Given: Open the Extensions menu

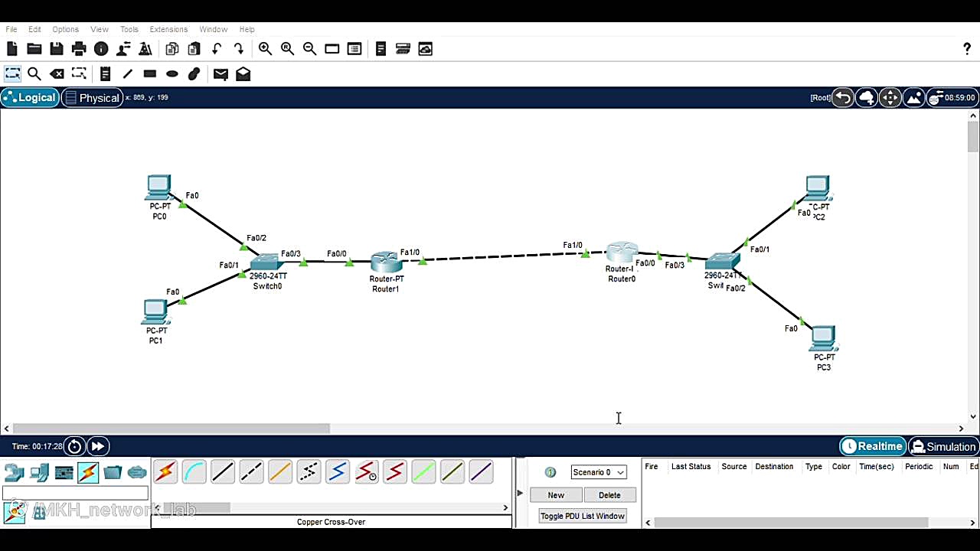Looking at the screenshot, I should coord(168,29).
